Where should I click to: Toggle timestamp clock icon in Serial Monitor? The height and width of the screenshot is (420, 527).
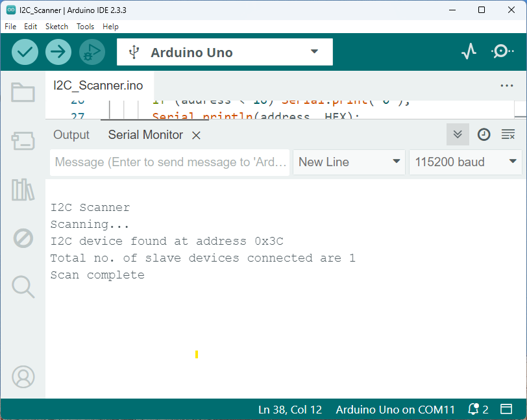(x=484, y=134)
